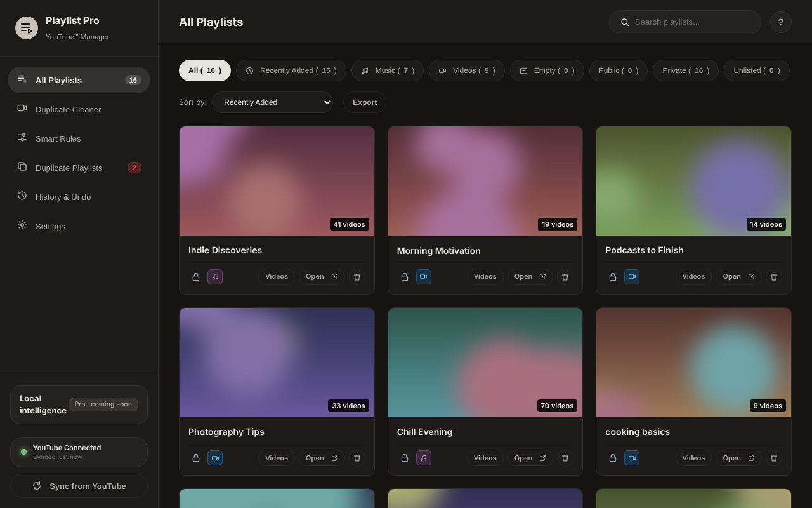Click the Morning Motivation thumbnail
Viewport: 812px width, 508px height.
point(485,181)
